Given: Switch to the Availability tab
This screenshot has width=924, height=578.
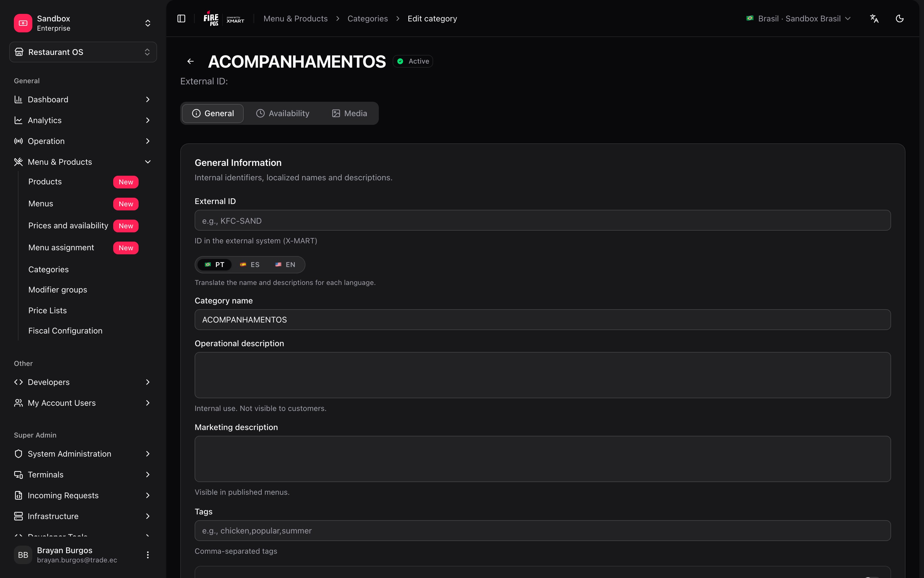Looking at the screenshot, I should point(283,113).
